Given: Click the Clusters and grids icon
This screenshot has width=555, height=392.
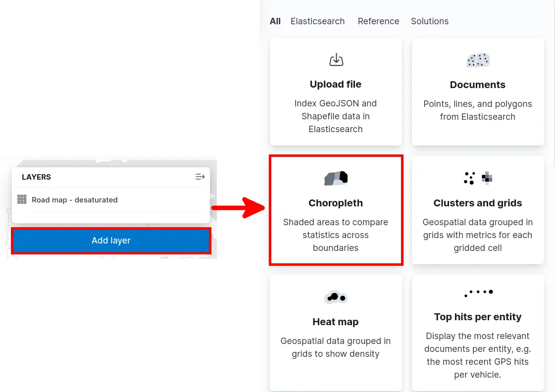Looking at the screenshot, I should [x=478, y=178].
